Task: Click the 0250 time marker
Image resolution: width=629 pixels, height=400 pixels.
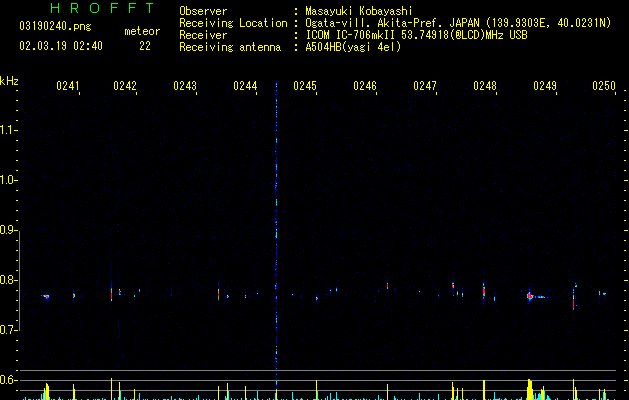Action: pos(604,86)
